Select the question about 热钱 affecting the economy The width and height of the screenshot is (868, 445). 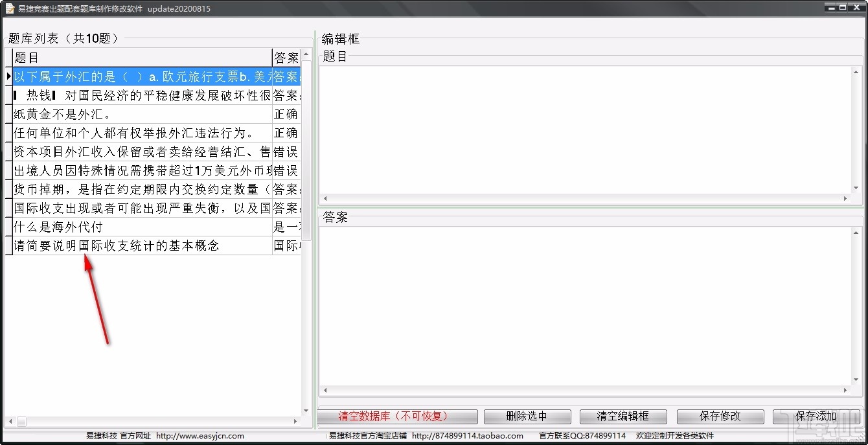pos(130,95)
